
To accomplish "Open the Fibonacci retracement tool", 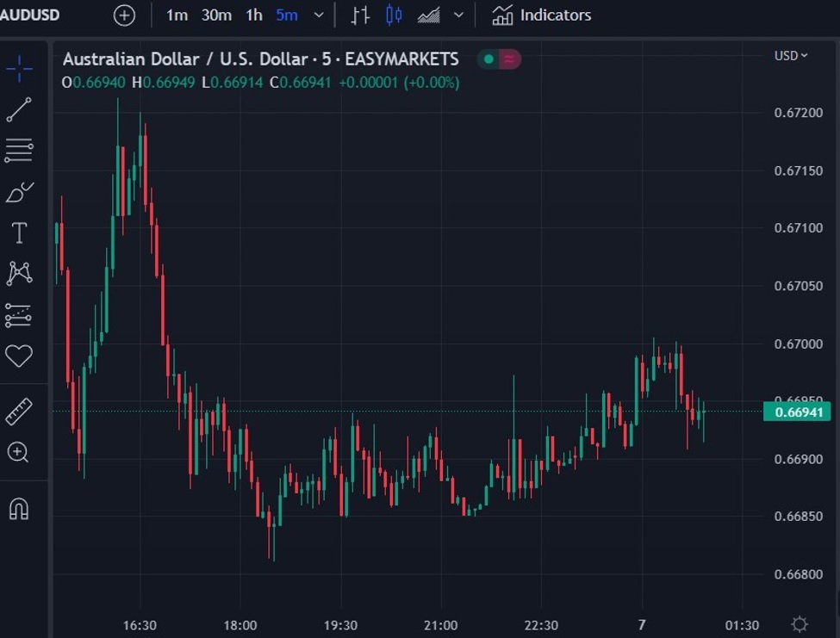I will click(19, 151).
